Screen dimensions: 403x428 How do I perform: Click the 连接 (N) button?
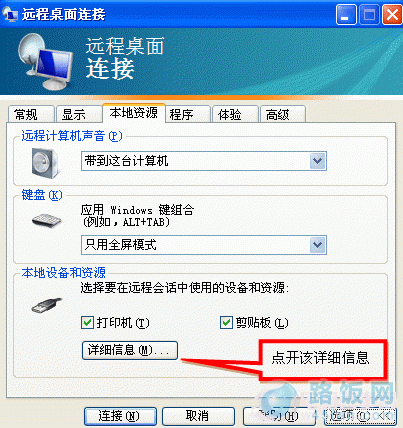[x=120, y=416]
